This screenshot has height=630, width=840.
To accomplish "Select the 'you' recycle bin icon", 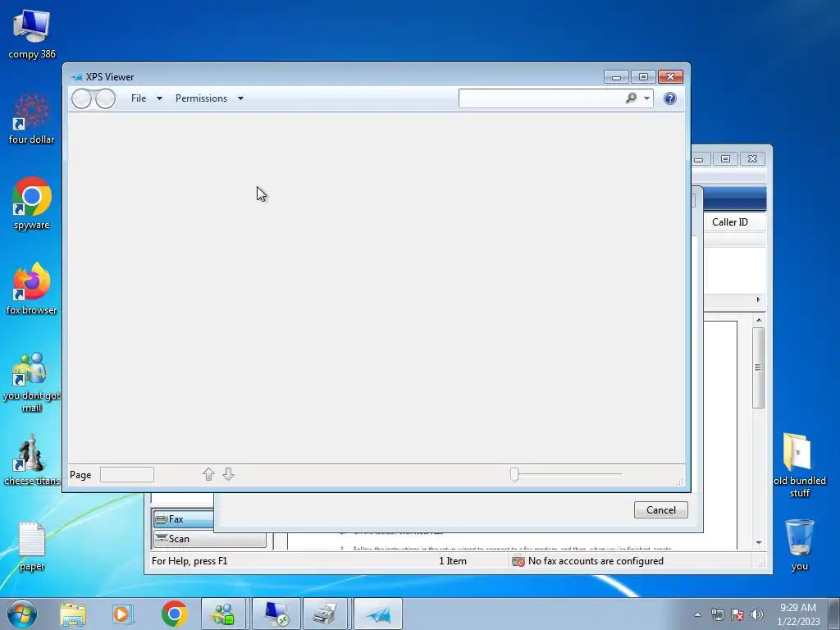I will tap(799, 545).
